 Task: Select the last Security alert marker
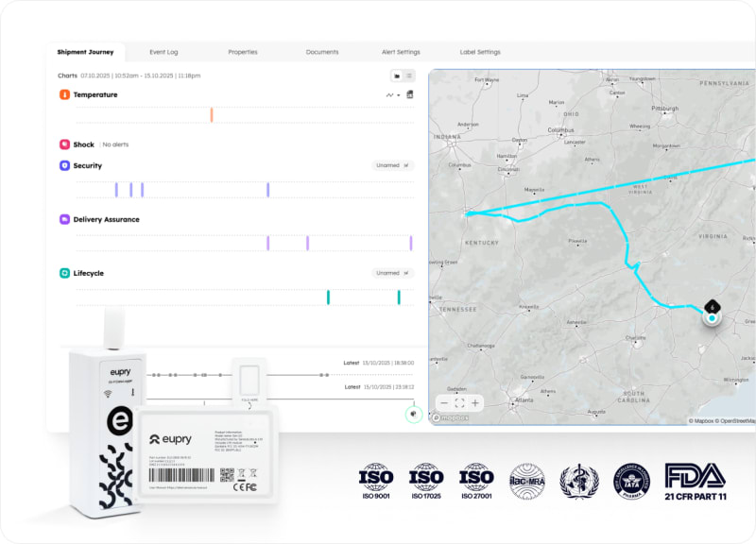pyautogui.click(x=268, y=190)
